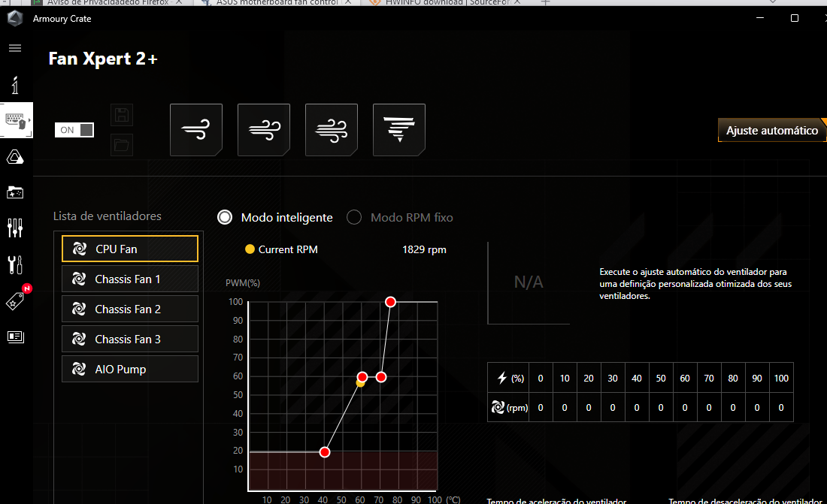Viewport: 827px width, 504px height.
Task: Click the right curve point at 60% PWM
Action: [x=381, y=376]
